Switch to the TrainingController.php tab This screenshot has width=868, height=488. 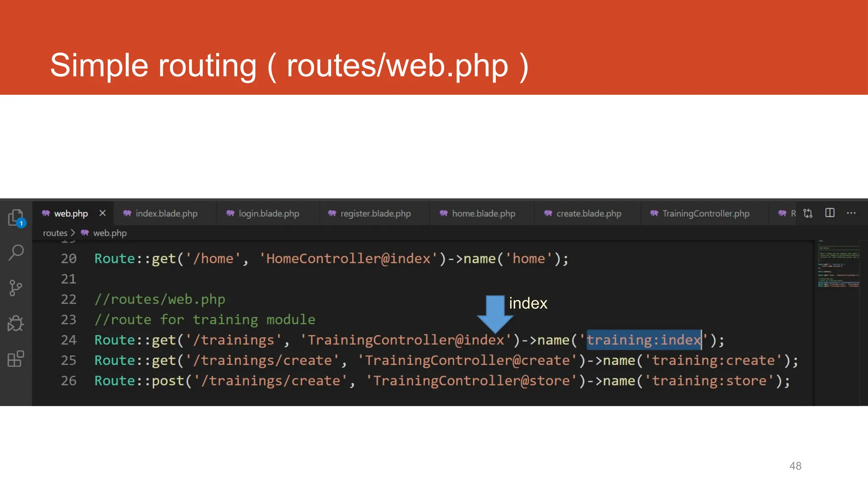(x=706, y=213)
